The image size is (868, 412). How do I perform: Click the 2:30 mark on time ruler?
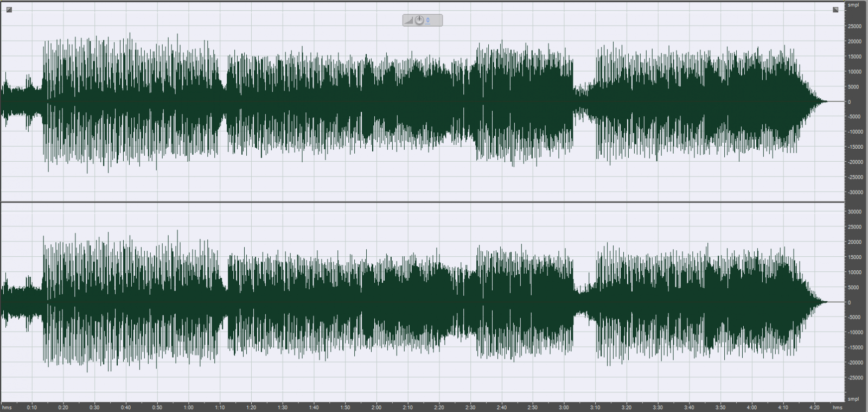click(470, 407)
